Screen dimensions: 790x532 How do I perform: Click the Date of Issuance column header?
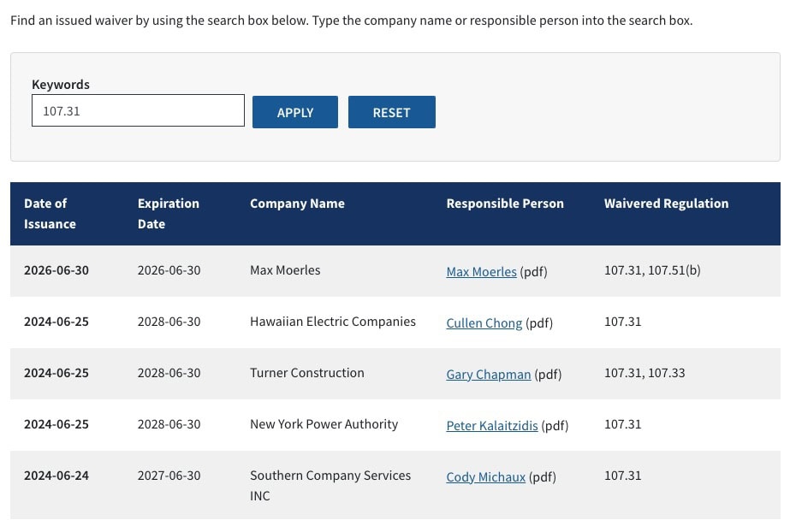click(50, 214)
